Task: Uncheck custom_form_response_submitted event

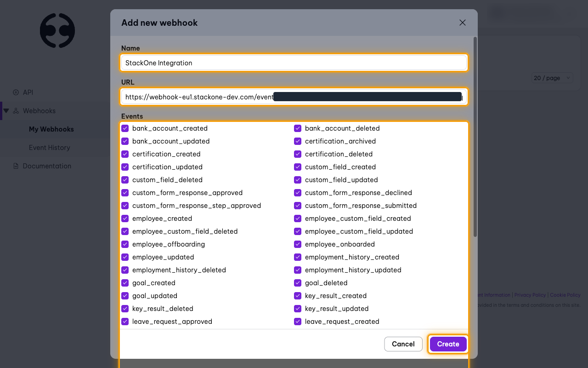Action: pos(298,206)
